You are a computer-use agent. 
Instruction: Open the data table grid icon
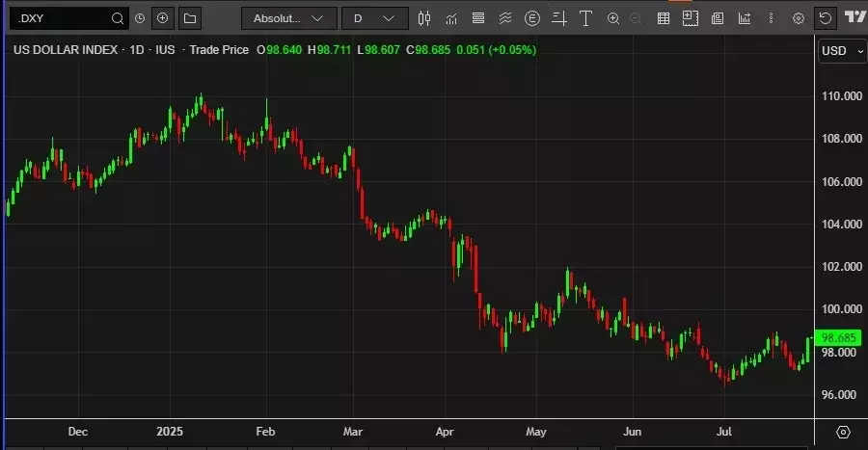(663, 18)
